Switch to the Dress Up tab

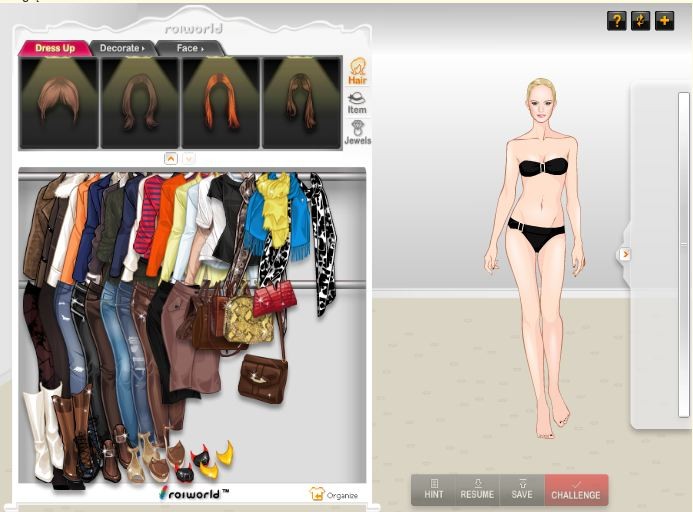tap(55, 48)
